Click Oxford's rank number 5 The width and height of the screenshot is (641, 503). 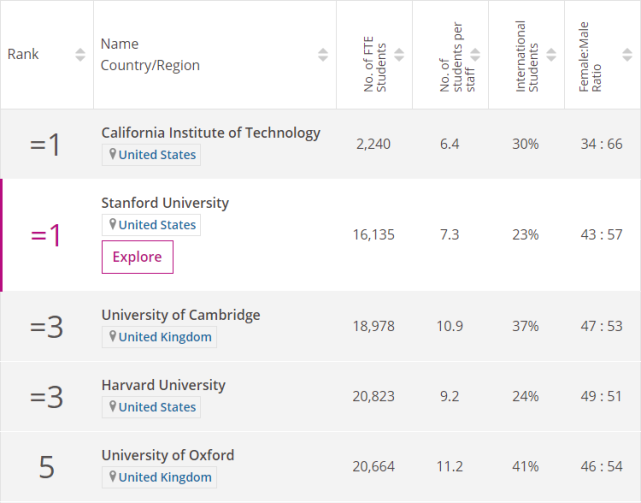coord(46,466)
